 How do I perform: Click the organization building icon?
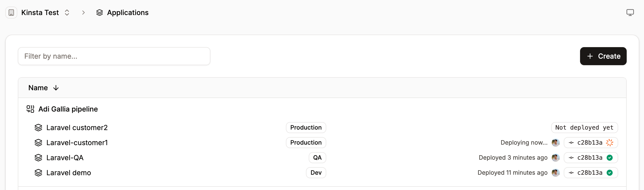coord(11,13)
